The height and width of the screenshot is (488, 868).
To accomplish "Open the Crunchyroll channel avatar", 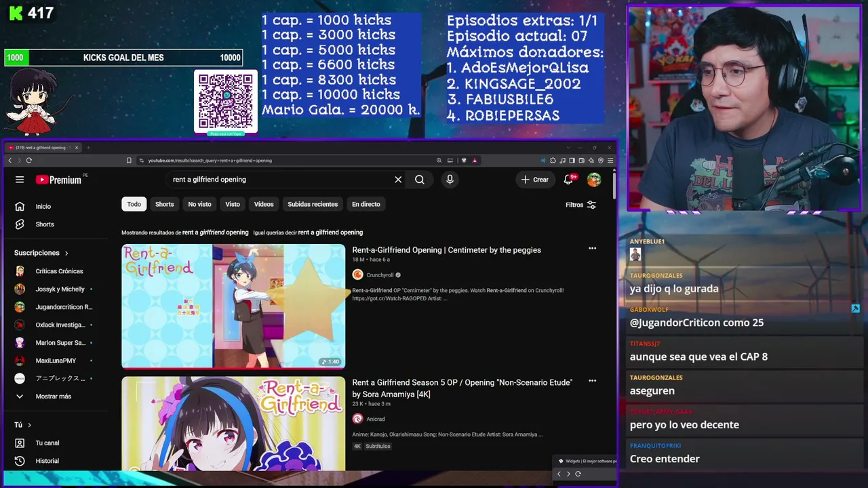I will click(357, 274).
